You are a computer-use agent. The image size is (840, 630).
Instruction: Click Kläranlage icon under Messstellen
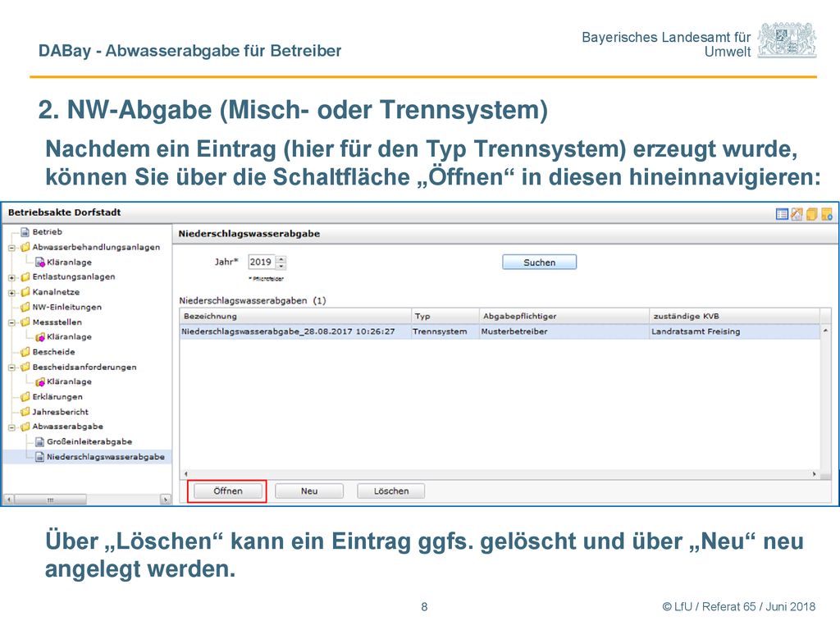[39, 337]
